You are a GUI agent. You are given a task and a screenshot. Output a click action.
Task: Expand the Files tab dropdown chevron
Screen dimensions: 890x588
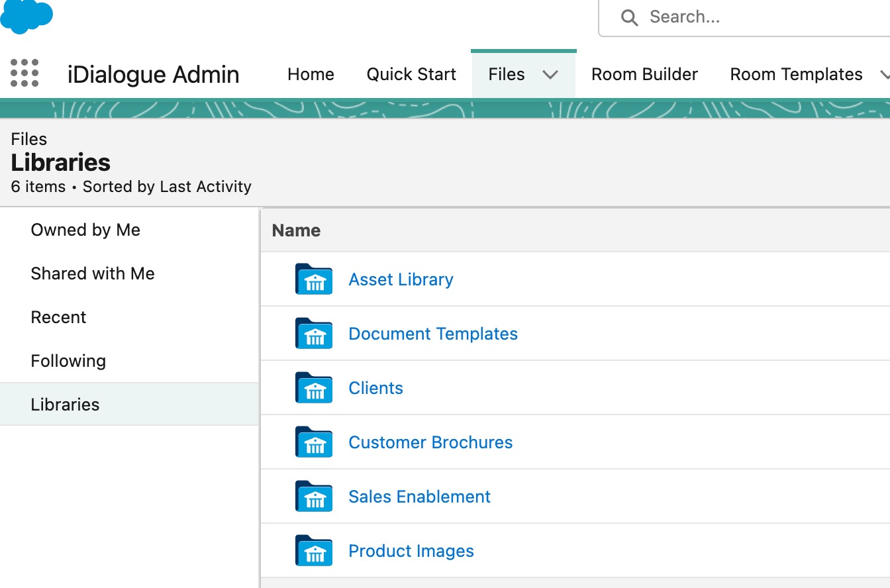click(550, 75)
